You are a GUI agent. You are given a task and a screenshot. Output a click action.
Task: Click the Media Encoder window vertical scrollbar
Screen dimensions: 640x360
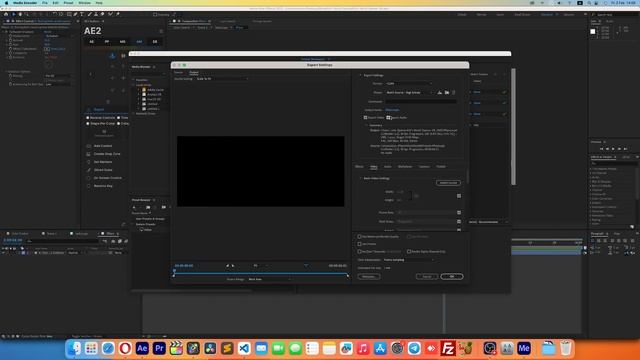(513, 127)
